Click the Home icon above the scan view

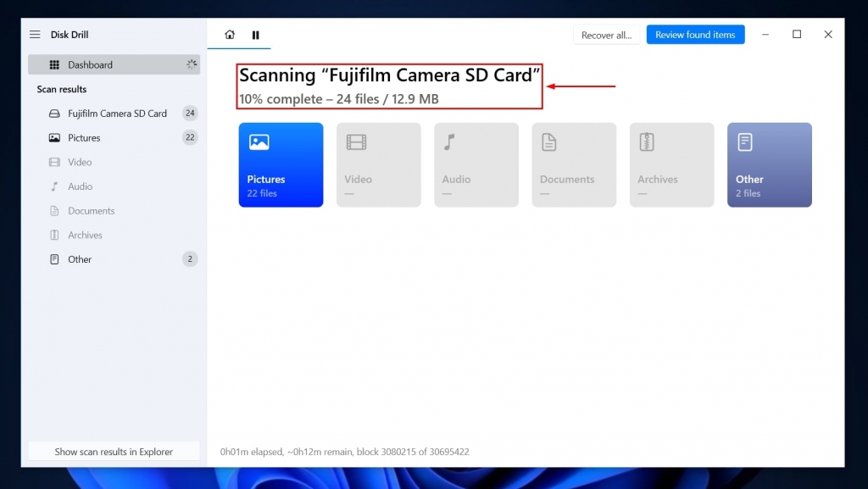[229, 35]
